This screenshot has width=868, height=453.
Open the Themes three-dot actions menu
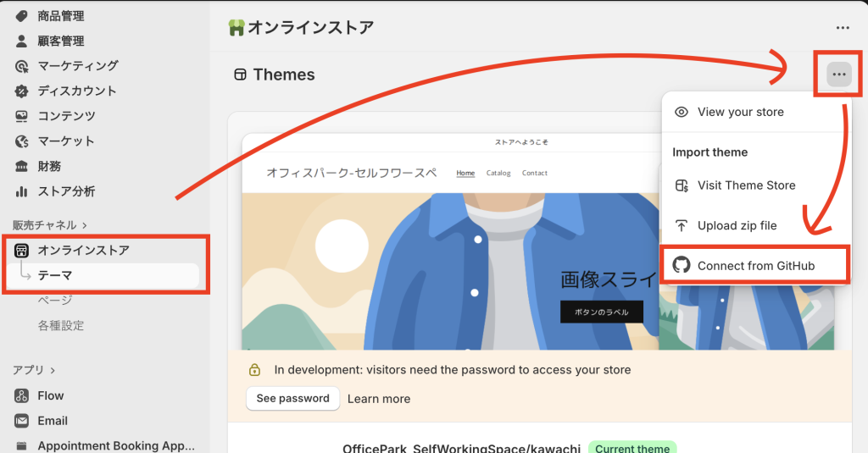tap(838, 75)
